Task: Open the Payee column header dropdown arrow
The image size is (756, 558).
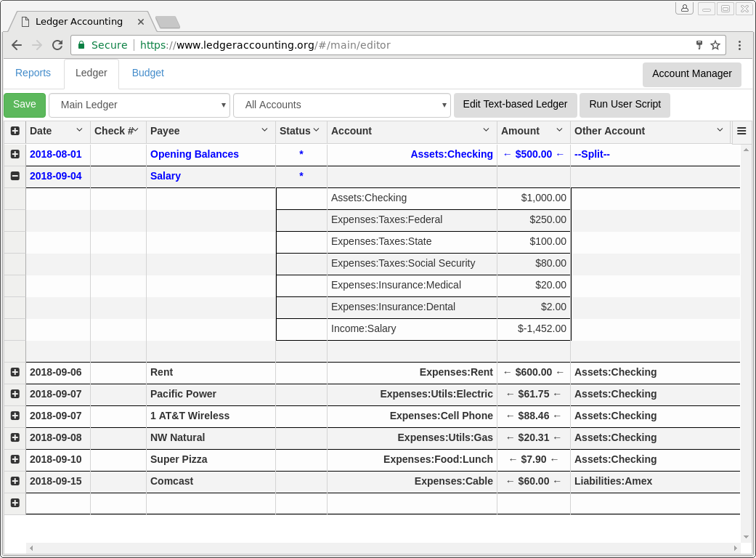Action: (265, 130)
